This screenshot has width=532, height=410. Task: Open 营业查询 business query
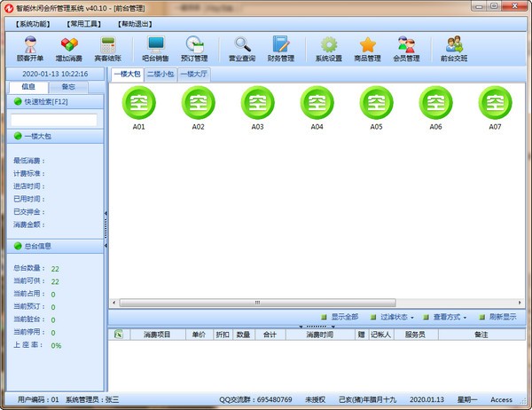click(x=242, y=48)
